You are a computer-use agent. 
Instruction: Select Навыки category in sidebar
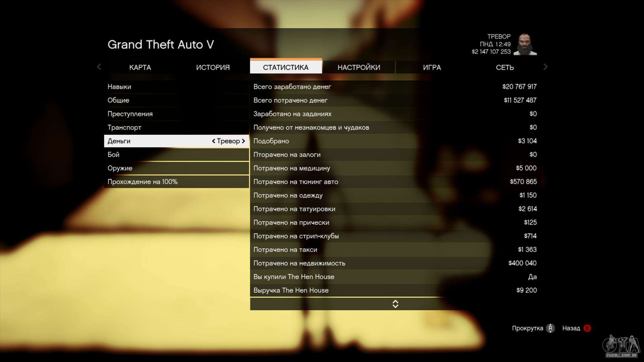click(x=119, y=86)
